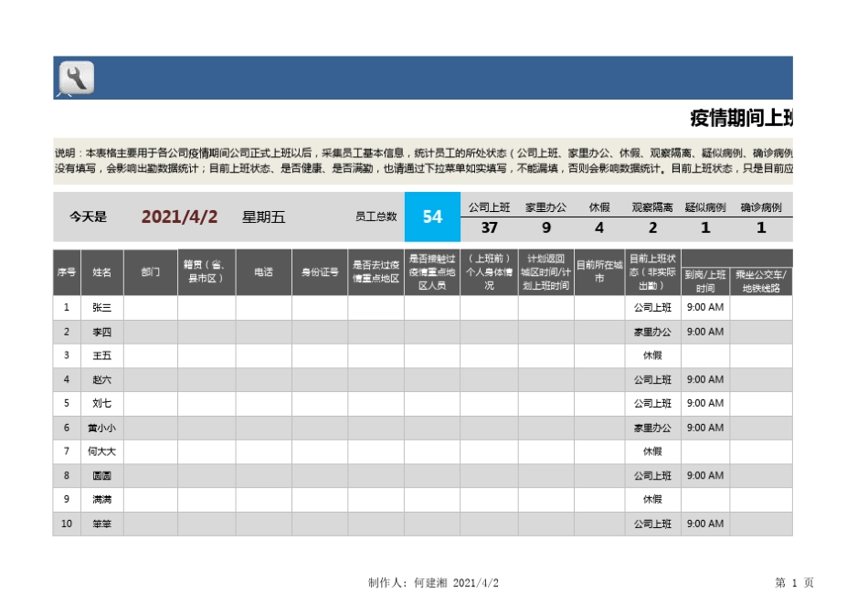Select 9:00 AM time in 笨笨 row
Screen dimensions: 868x614
pyautogui.click(x=705, y=524)
